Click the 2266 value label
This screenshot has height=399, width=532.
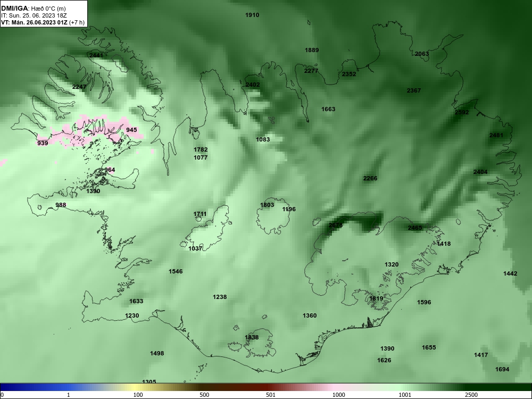point(370,178)
